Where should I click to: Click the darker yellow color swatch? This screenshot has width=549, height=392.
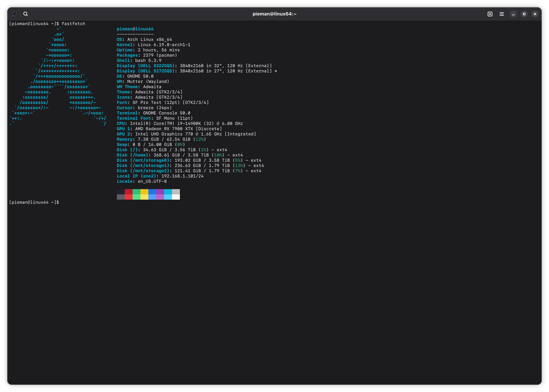144,192
